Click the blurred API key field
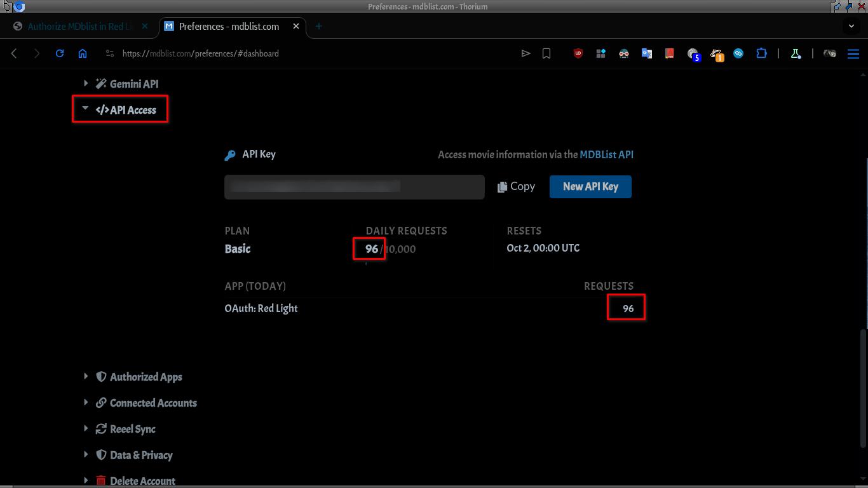868x488 pixels. point(355,187)
